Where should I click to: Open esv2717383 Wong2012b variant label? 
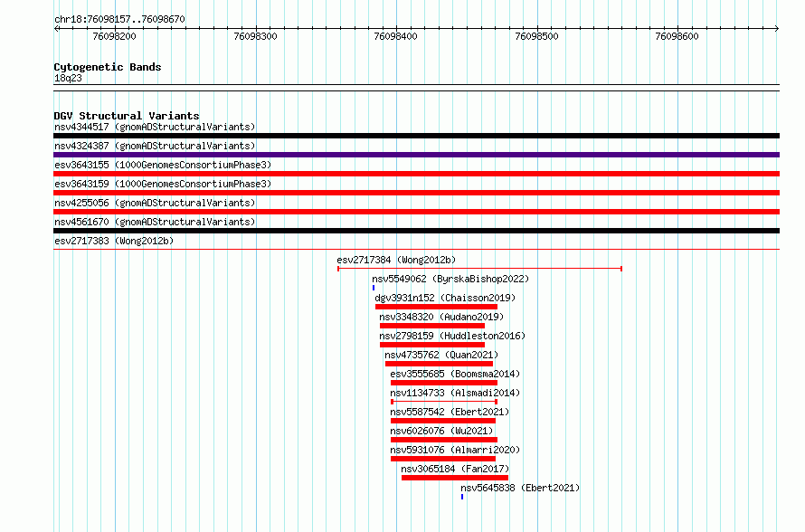[x=114, y=241]
